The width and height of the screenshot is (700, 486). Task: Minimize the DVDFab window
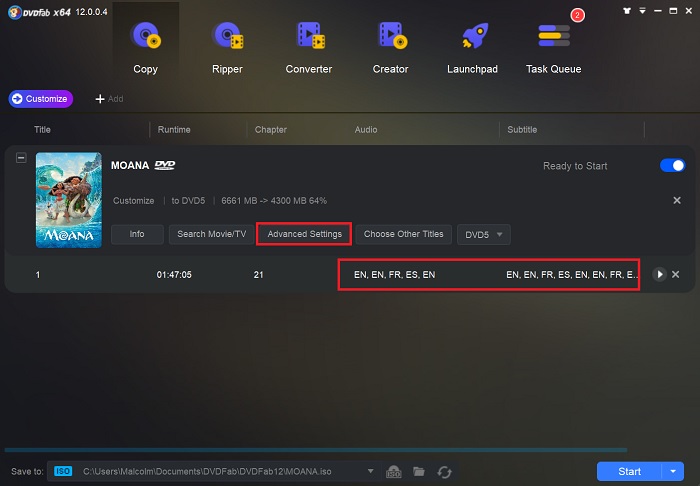tap(658, 11)
